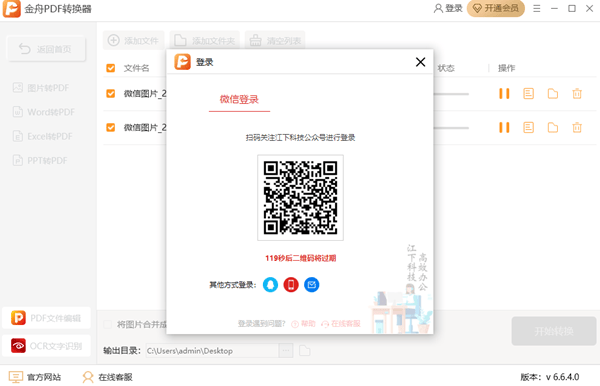
Task: Toggle checkbox of first 微信图片 file row
Action: coord(111,93)
